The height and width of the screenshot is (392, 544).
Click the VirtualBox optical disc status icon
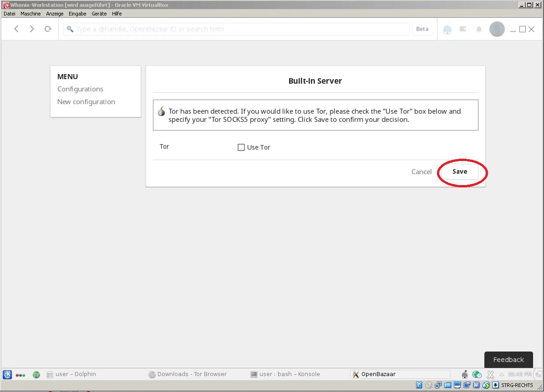point(428,385)
